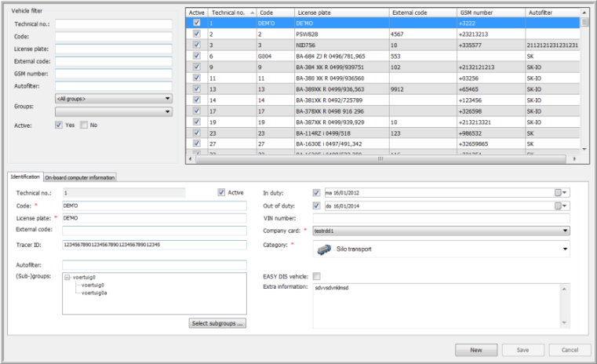Check the No option in Active filter

84,125
